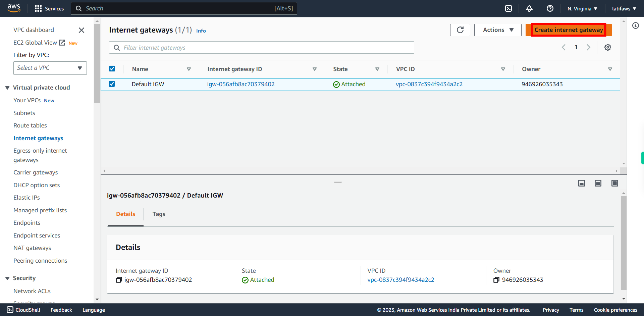Set details pane to half view
Viewport: 644px width, 316px height.
coord(598,183)
